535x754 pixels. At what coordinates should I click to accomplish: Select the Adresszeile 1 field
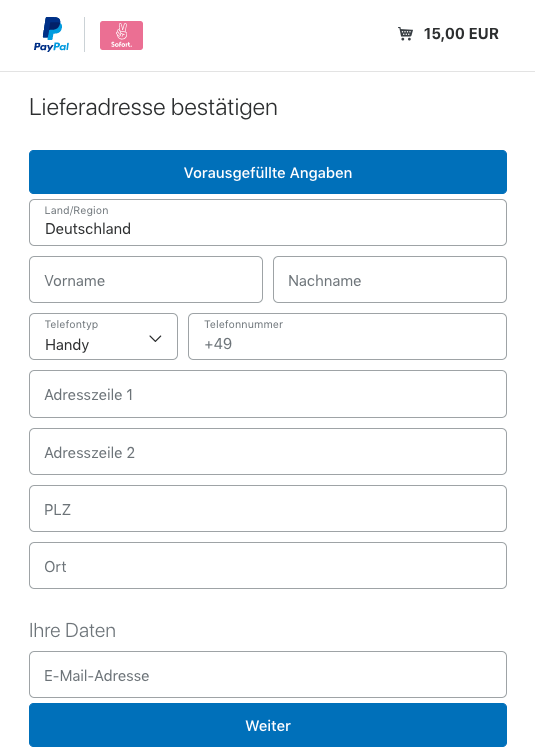click(268, 394)
